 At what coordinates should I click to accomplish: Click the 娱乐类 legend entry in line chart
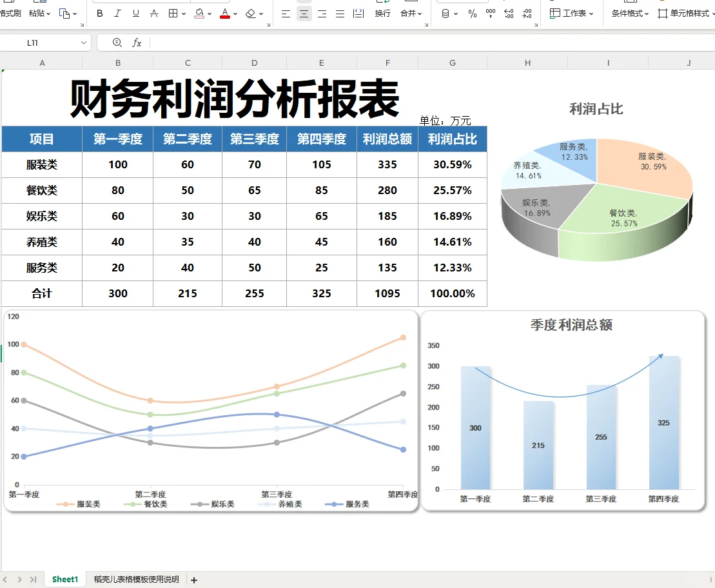coord(213,504)
